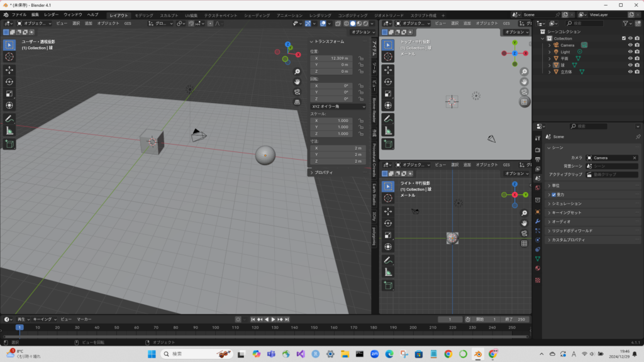Select the Rotate tool in main viewport
Viewport: 644px width, 362px height.
tap(9, 81)
